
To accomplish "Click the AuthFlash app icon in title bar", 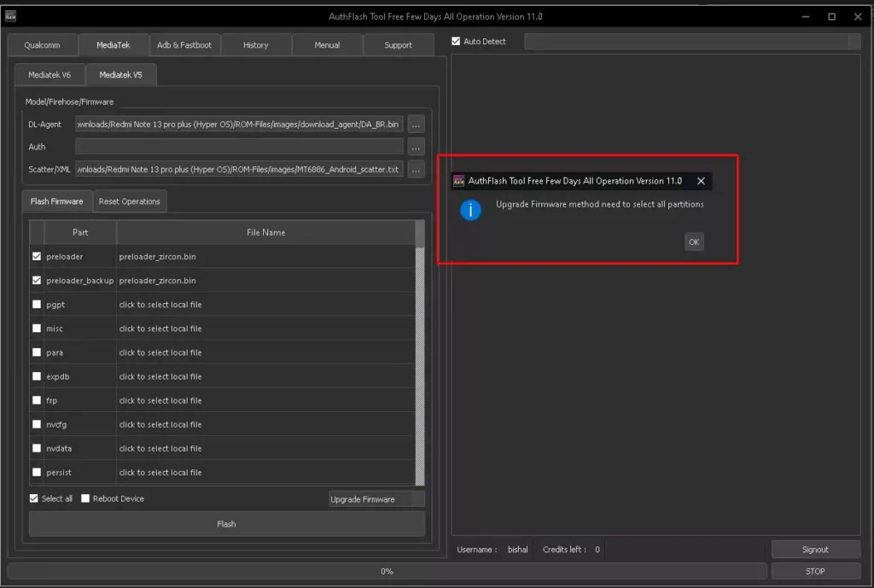I will pos(10,16).
